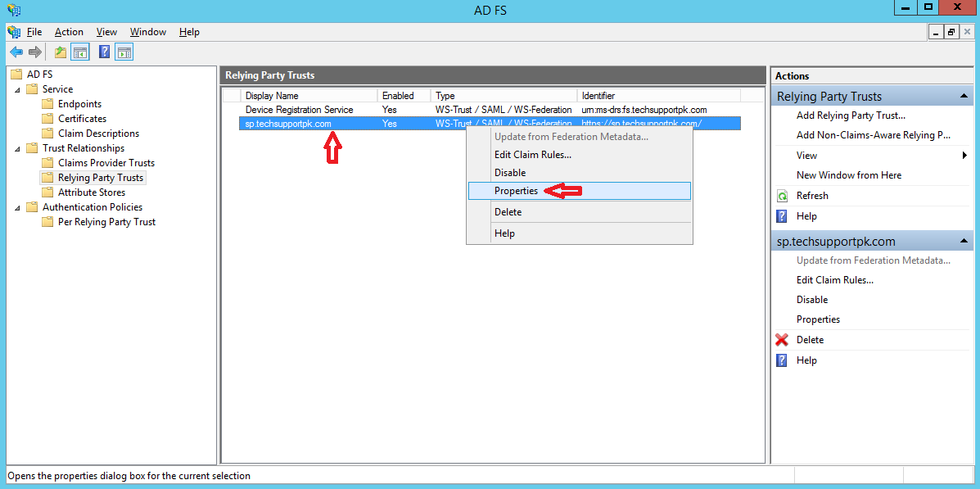
Task: Click Disable in the Actions pane
Action: [x=812, y=300]
